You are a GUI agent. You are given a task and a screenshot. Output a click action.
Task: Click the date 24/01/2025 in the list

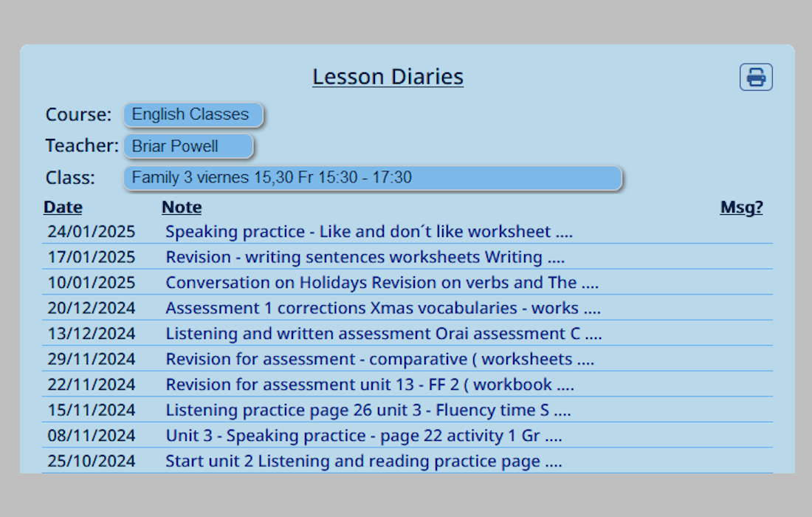tap(91, 232)
